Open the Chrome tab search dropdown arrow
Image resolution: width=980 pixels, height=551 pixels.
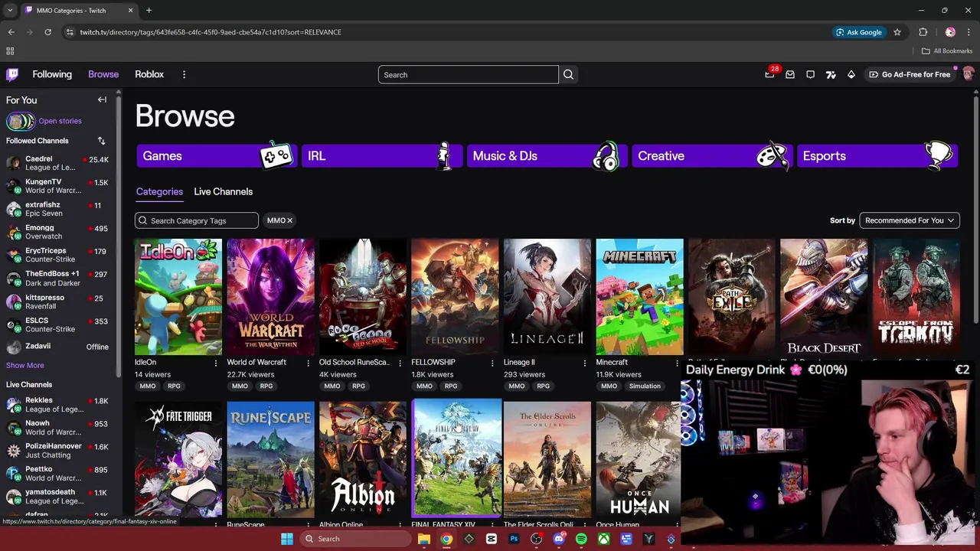click(x=10, y=10)
